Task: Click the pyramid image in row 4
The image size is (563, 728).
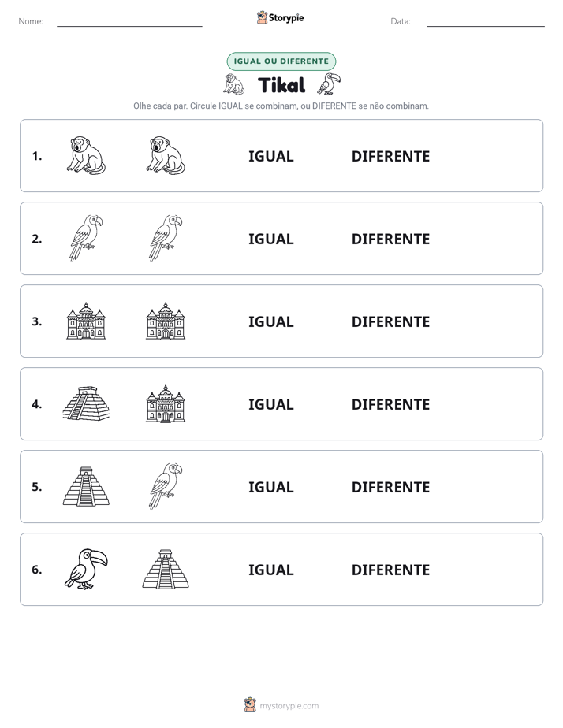Action: point(87,403)
